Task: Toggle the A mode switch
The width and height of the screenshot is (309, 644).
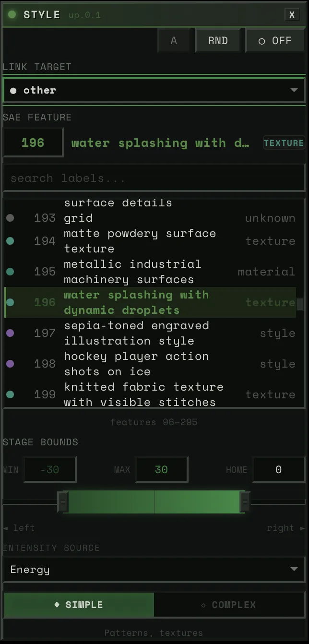Action: click(175, 40)
